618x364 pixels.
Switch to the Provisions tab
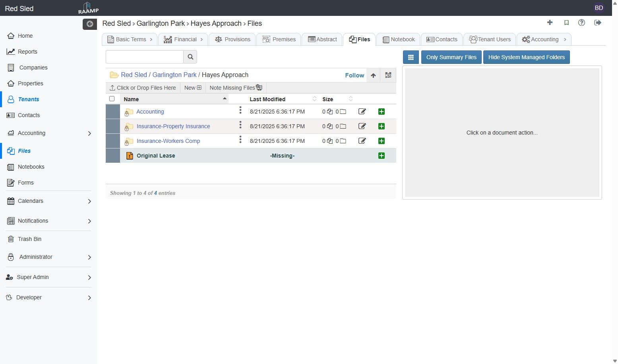tap(232, 39)
